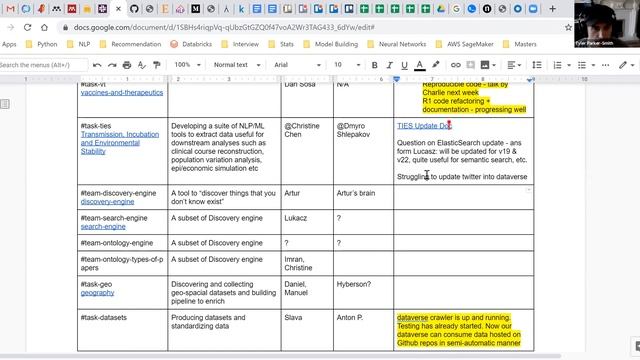Viewport: 640px width, 360px height.
Task: Open the Stats bookmarks folder
Action: pyautogui.click(x=281, y=44)
